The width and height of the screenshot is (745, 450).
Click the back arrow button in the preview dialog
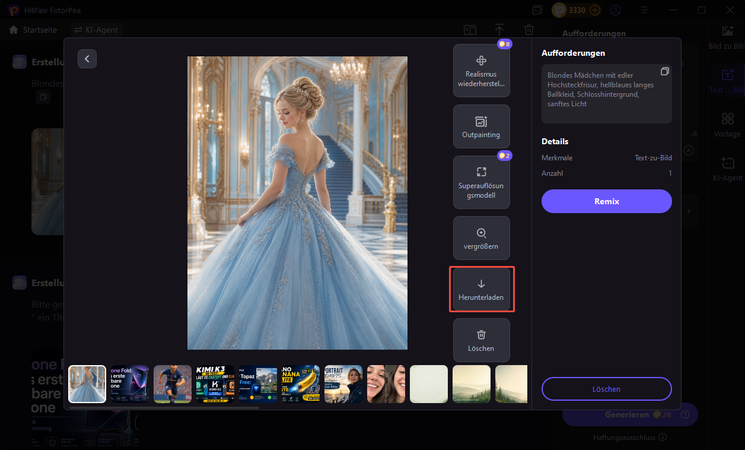click(x=87, y=59)
